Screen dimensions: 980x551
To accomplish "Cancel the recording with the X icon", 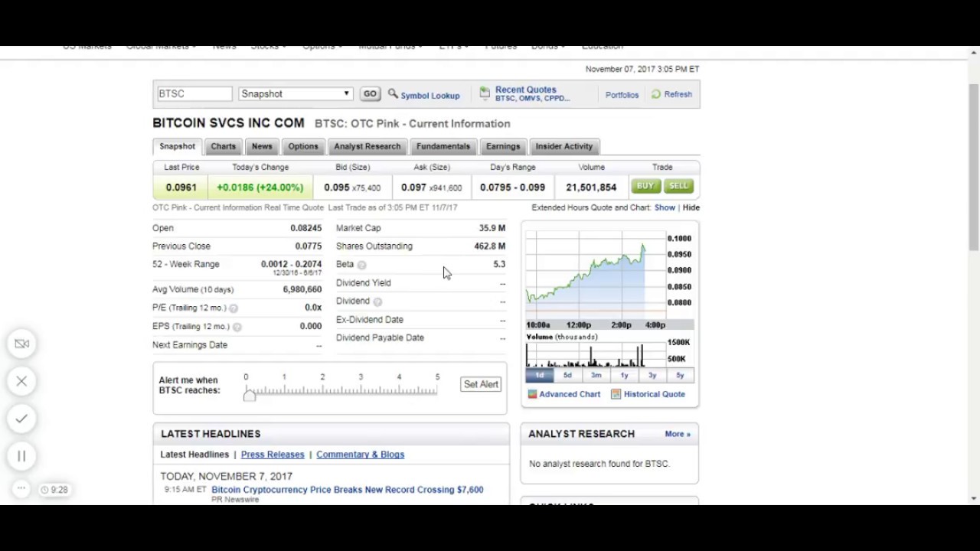I will [x=21, y=381].
